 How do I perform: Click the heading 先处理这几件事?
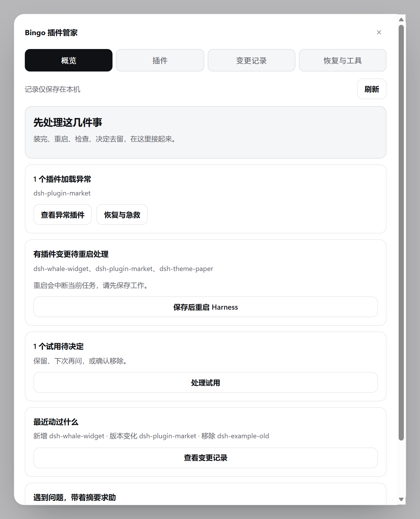(x=68, y=122)
